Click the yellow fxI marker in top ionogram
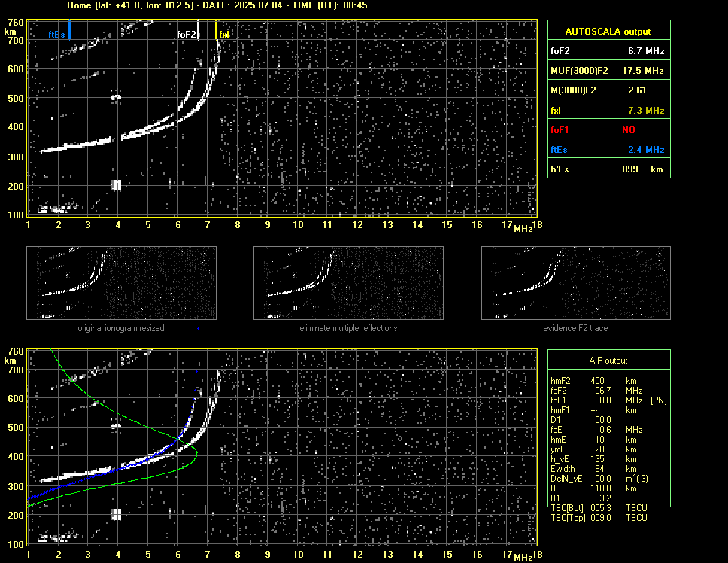 coord(216,29)
